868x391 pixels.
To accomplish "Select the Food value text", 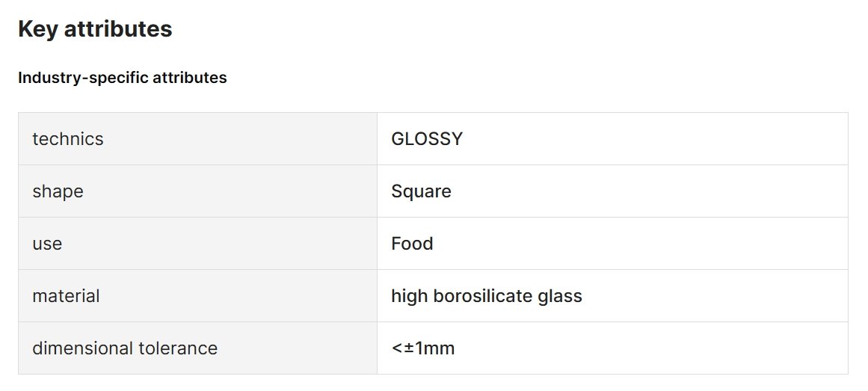I will click(413, 244).
